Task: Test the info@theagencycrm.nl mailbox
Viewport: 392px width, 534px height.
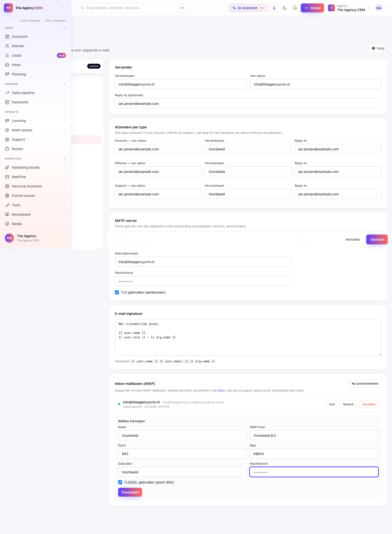Action: 332,404
